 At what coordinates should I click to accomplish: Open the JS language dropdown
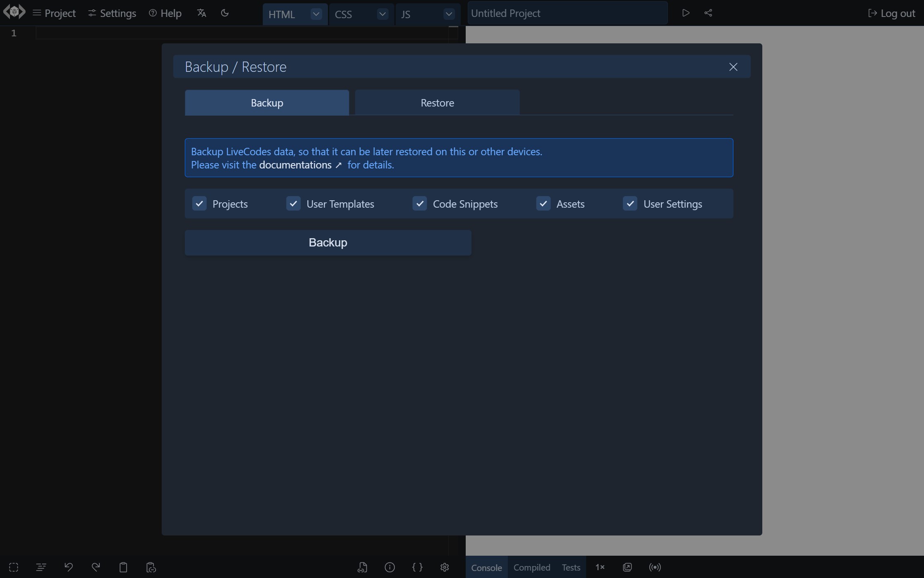[448, 14]
